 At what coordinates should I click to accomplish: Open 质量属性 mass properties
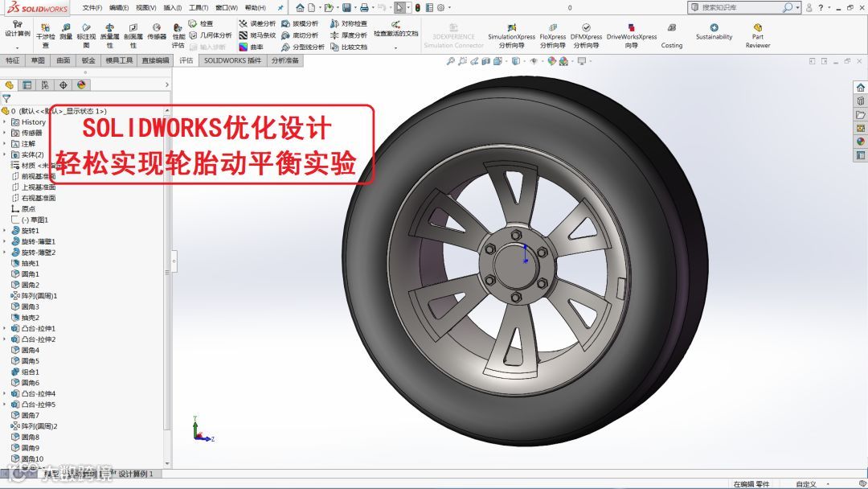pyautogui.click(x=109, y=35)
